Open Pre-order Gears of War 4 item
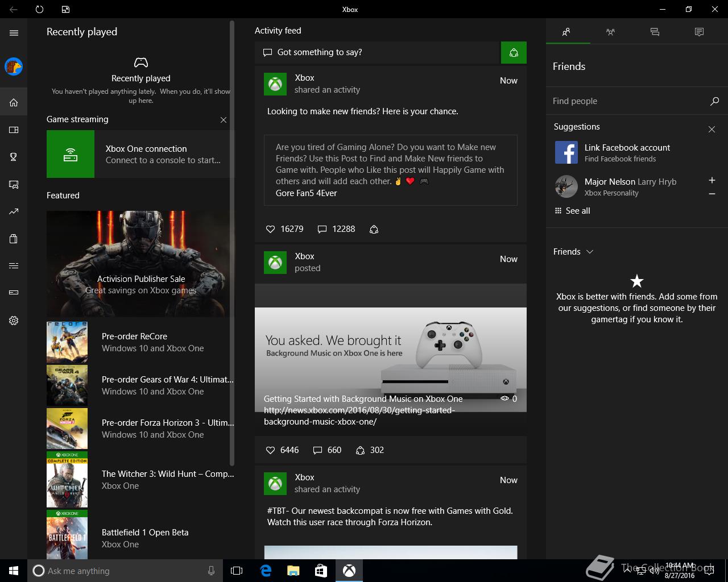Screen dimensions: 728x582 point(140,385)
